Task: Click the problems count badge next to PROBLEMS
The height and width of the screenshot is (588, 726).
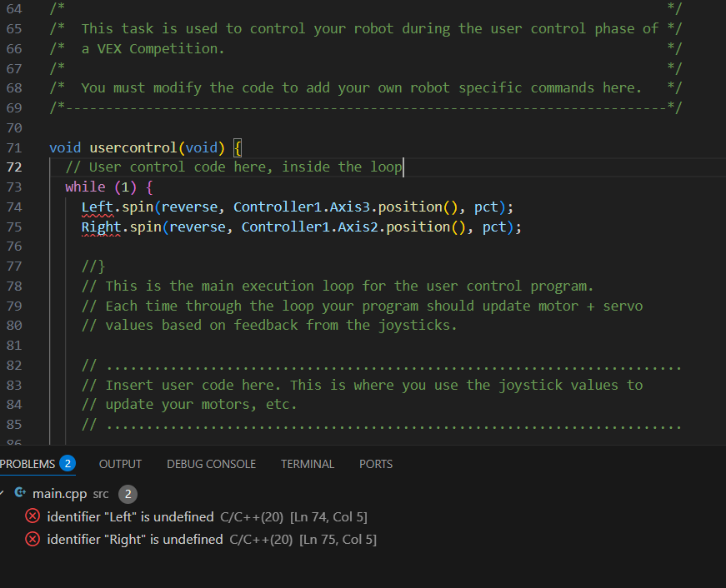Action: [68, 464]
